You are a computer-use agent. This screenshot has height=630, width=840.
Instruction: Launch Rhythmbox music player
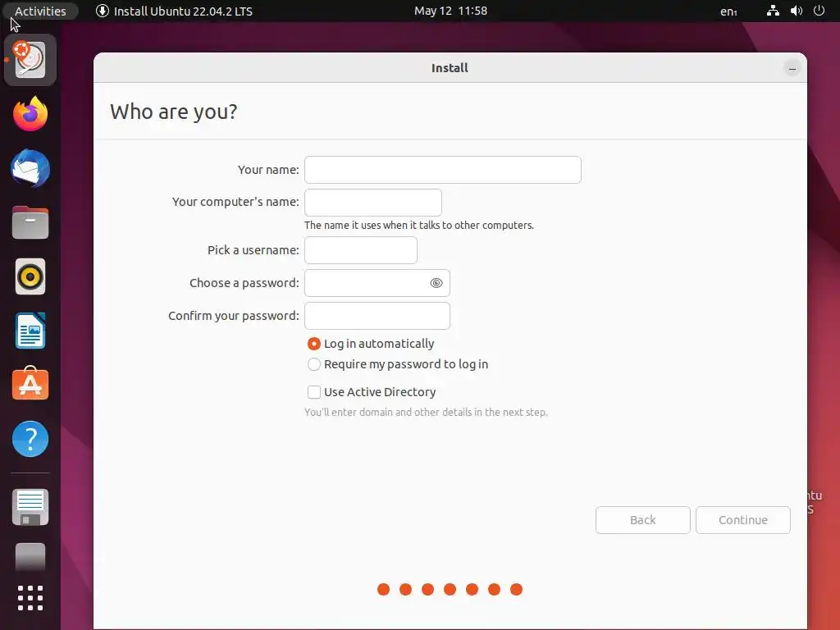click(x=30, y=277)
